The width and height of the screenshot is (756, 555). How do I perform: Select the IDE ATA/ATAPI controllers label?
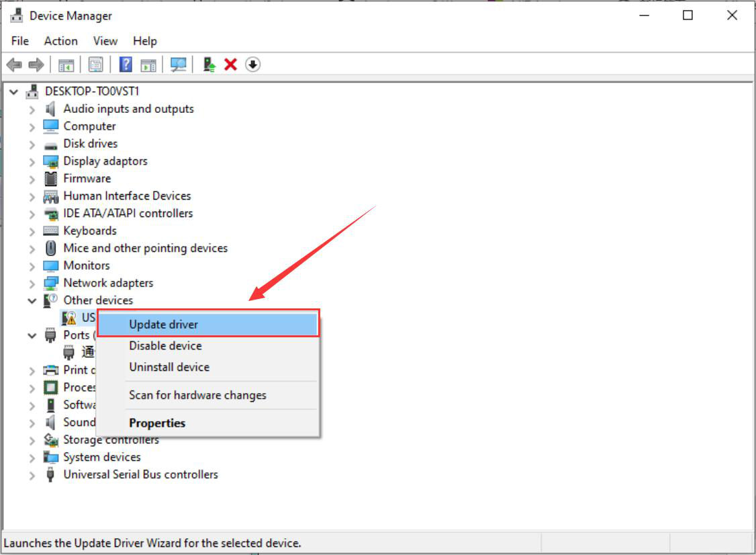(128, 213)
